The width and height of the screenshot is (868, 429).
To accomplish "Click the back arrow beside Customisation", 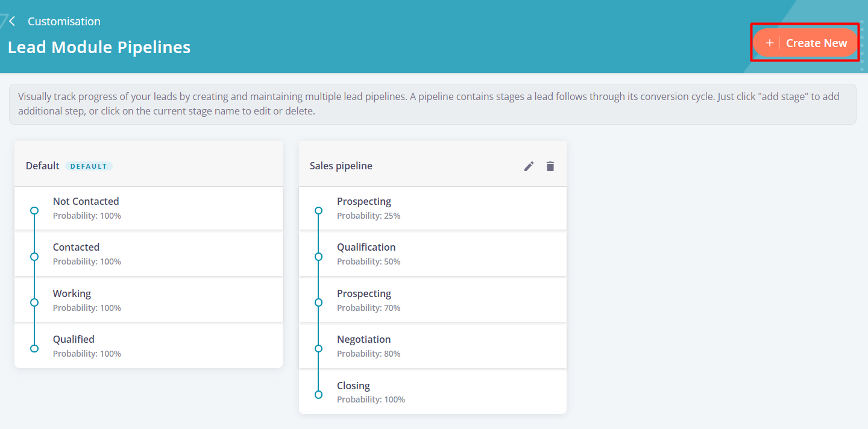I will click(x=11, y=20).
